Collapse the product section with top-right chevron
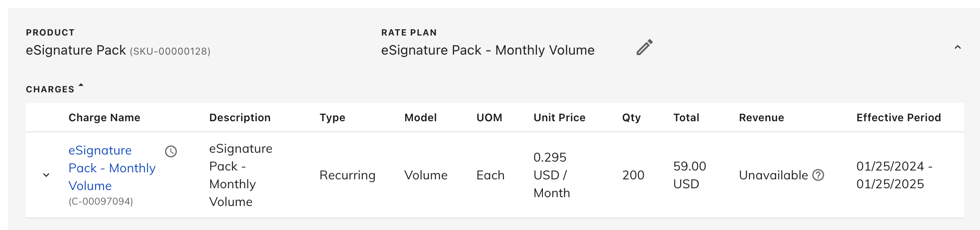This screenshot has width=980, height=230. (x=958, y=48)
